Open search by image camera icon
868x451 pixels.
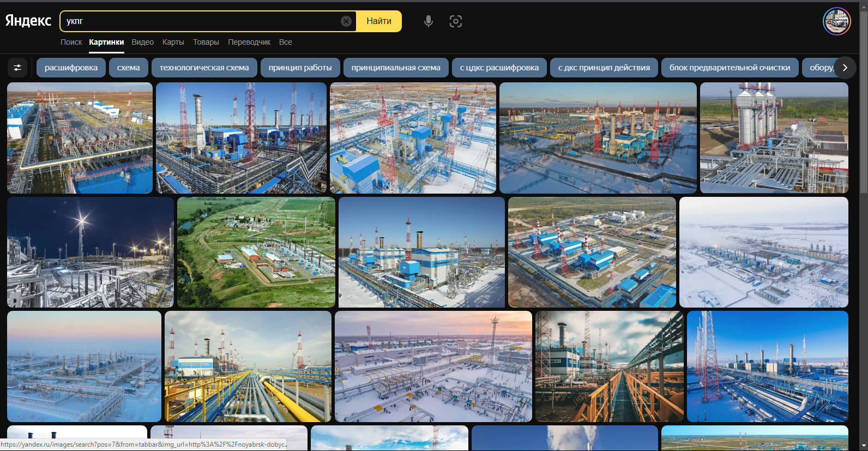[x=456, y=21]
